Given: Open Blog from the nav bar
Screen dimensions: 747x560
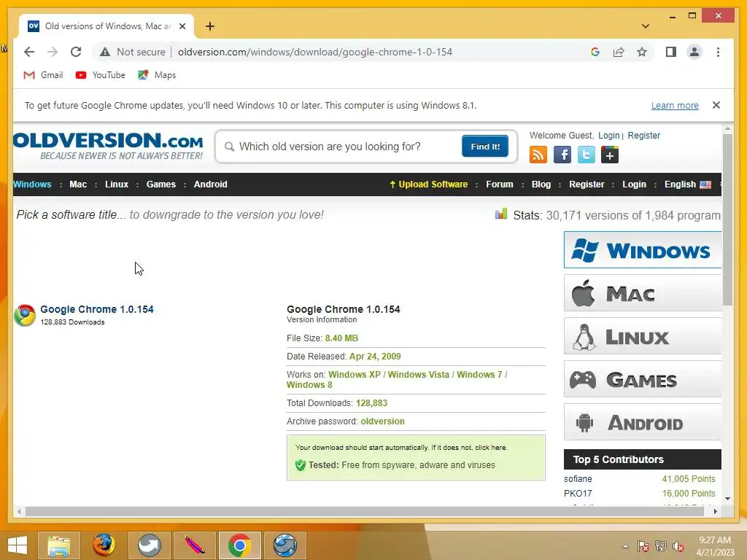Looking at the screenshot, I should click(541, 184).
